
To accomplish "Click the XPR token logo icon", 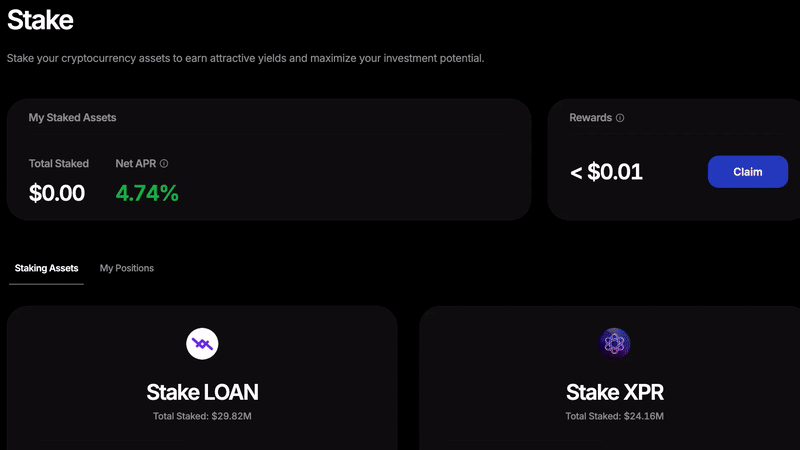I will (615, 344).
